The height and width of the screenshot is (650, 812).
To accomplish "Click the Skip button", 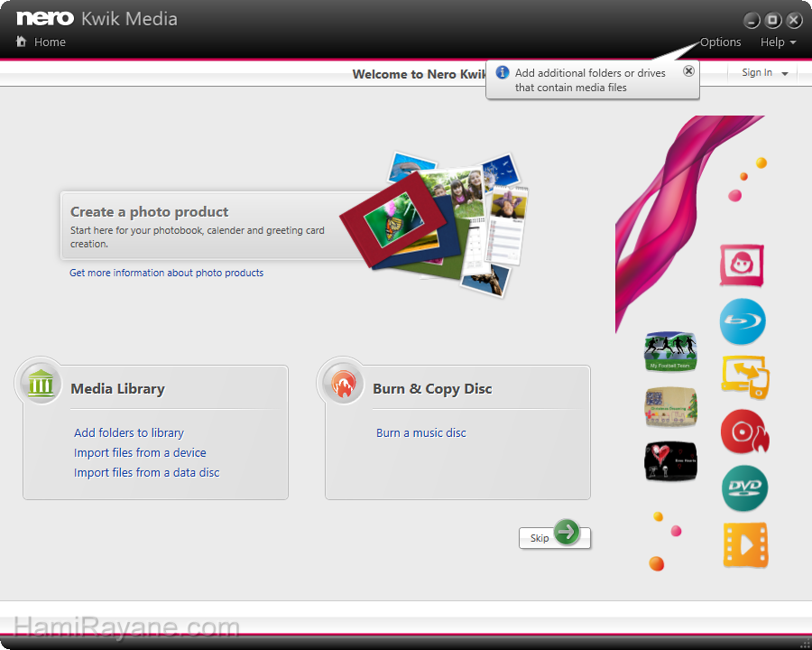I will 554,538.
